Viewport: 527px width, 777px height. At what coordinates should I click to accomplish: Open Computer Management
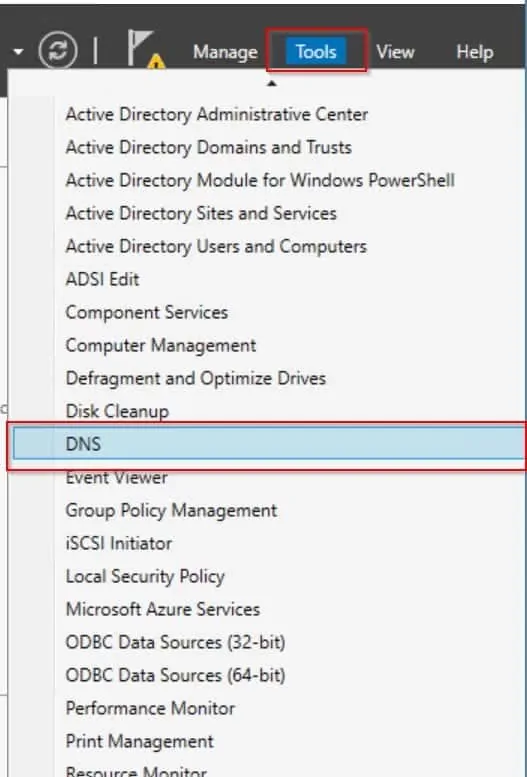coord(161,345)
